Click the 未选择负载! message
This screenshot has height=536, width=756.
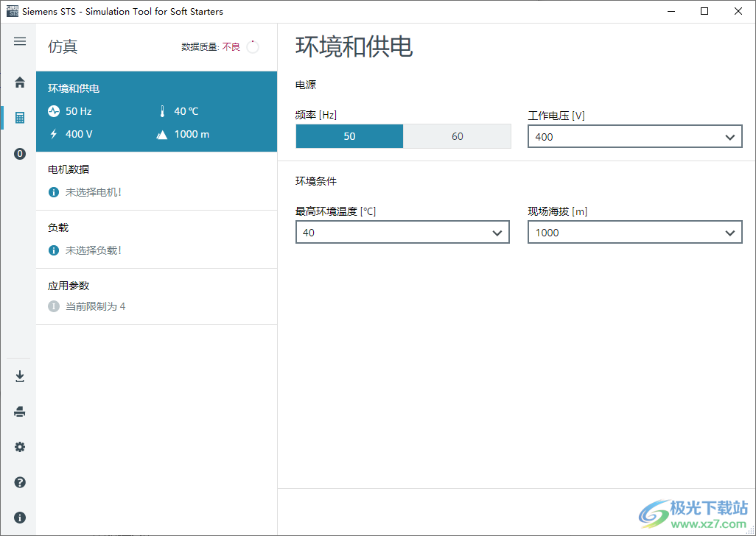[x=94, y=250]
